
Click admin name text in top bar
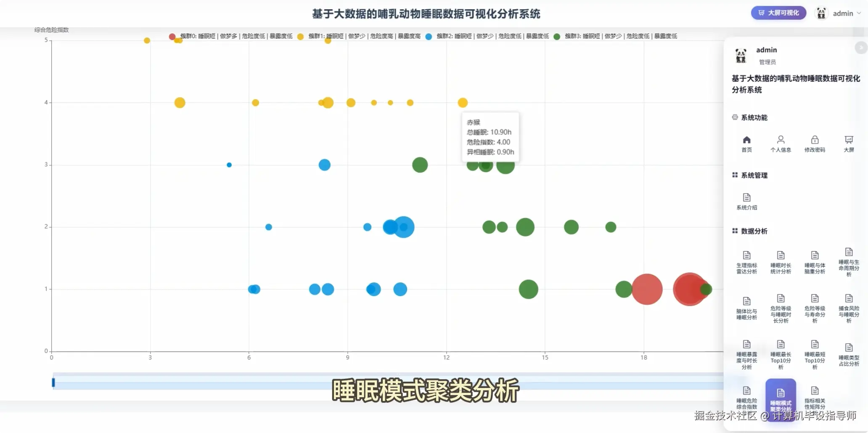pos(843,13)
